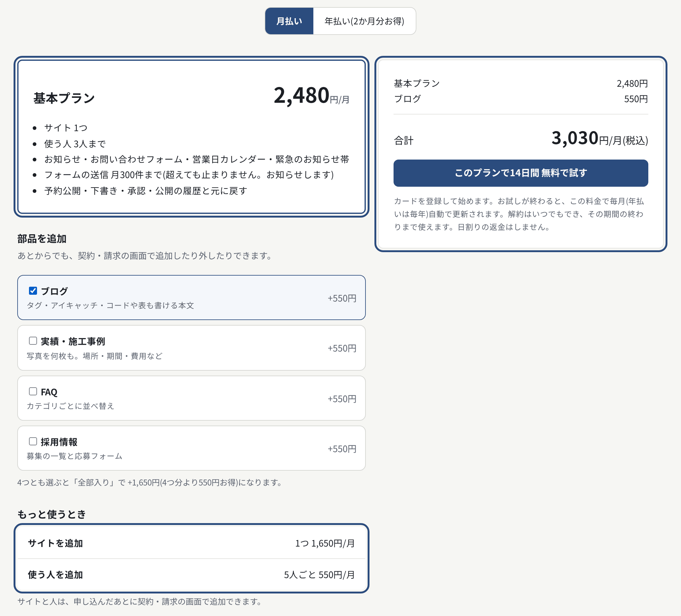Click the フォームの送信 月300件まで bullet
The height and width of the screenshot is (616, 681).
(189, 175)
